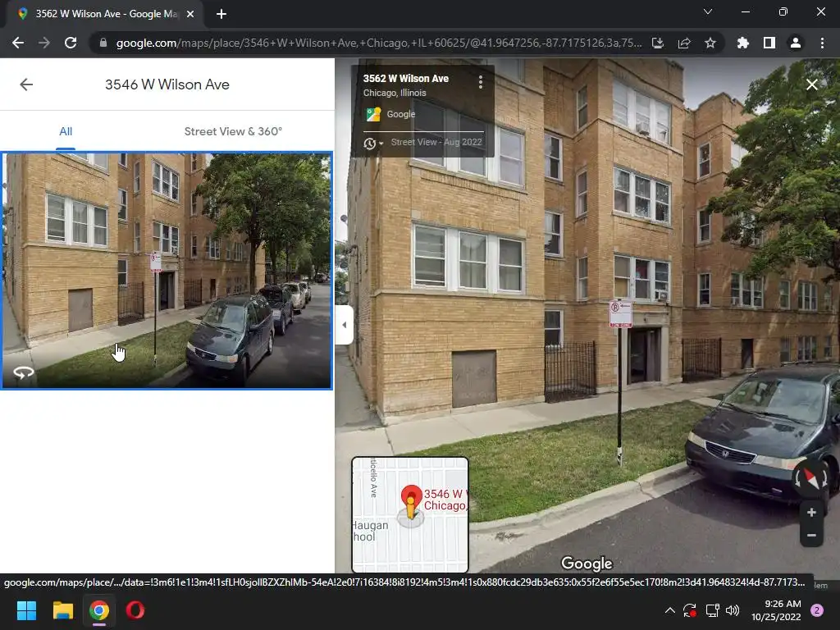
Task: Open the Chrome profile menu
Action: pos(796,43)
